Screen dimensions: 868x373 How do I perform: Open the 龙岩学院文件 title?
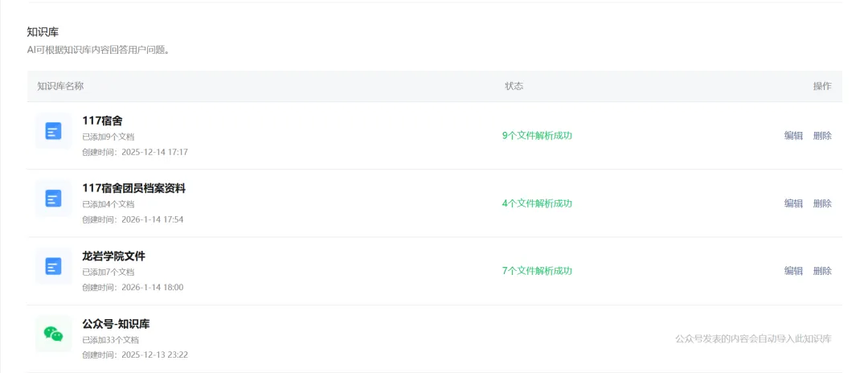click(x=113, y=256)
